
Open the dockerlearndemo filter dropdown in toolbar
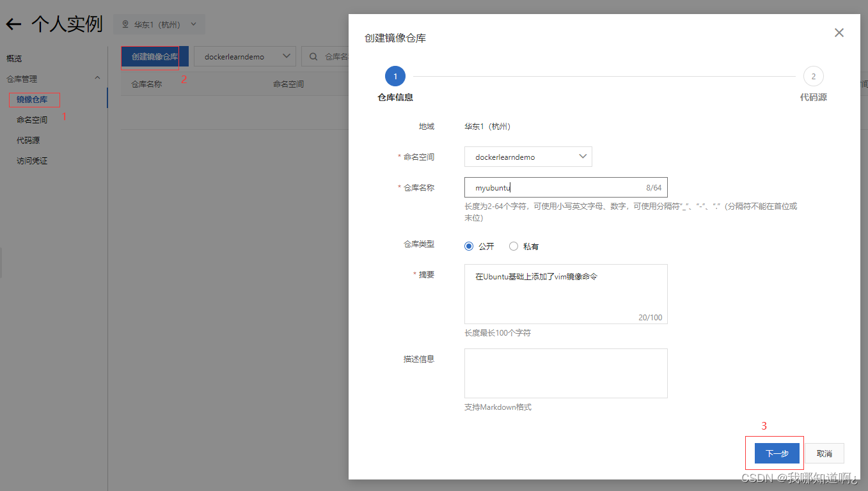pyautogui.click(x=245, y=56)
